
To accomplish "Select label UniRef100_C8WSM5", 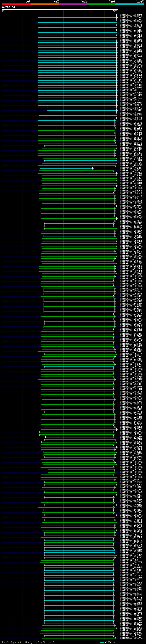I will 131,223.
